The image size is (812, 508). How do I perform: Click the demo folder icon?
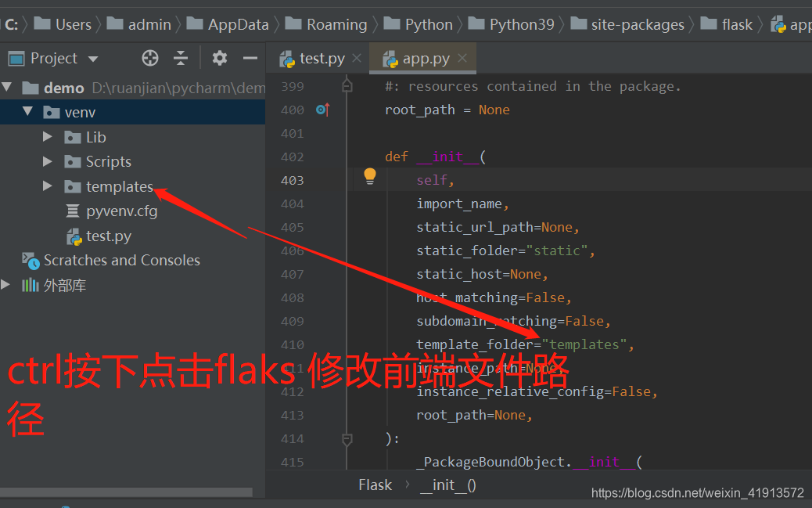coord(31,88)
